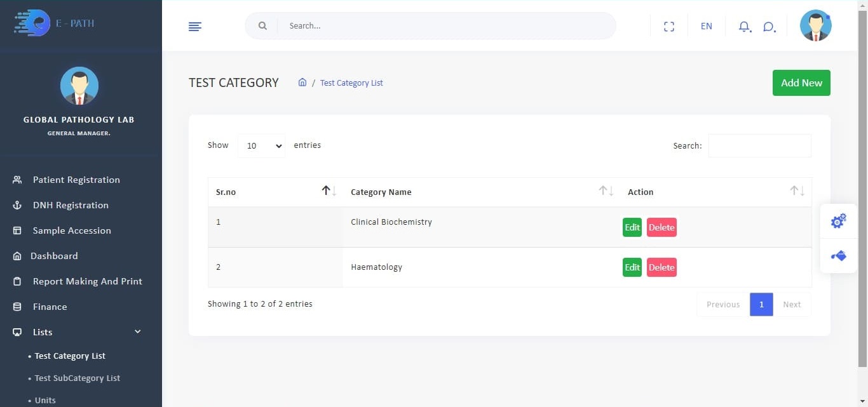Click the floating paint bucket theme icon
The image size is (868, 407).
click(838, 256)
